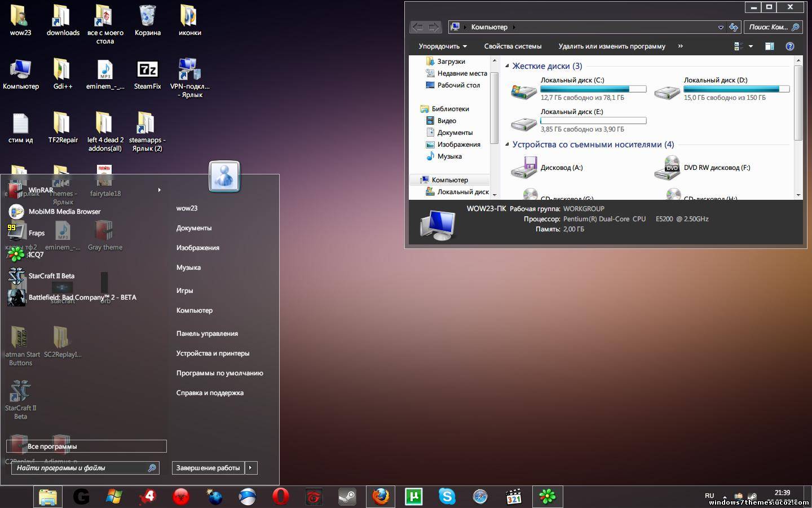Select Библиотеки in the navigation pane

tap(450, 109)
